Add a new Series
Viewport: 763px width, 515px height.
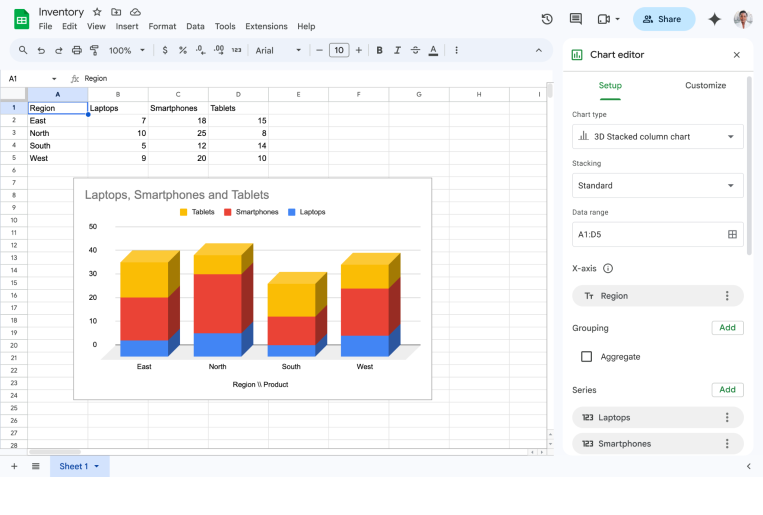tap(727, 389)
